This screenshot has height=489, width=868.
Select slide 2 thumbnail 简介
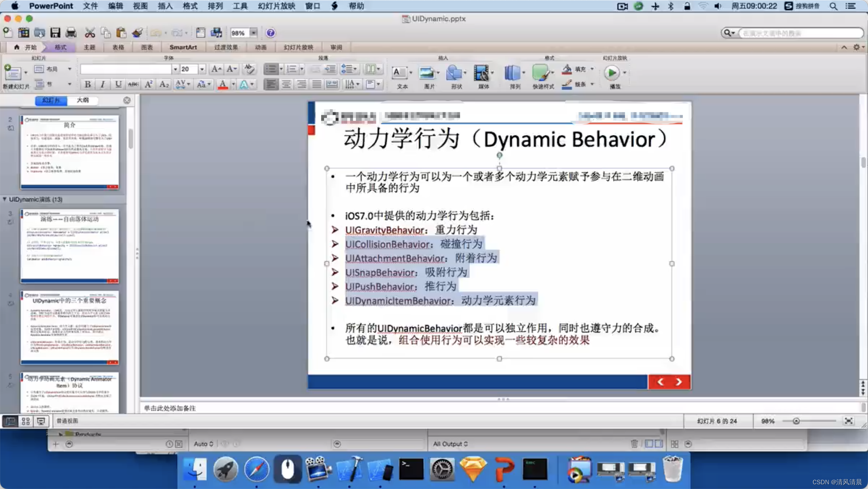click(x=69, y=152)
